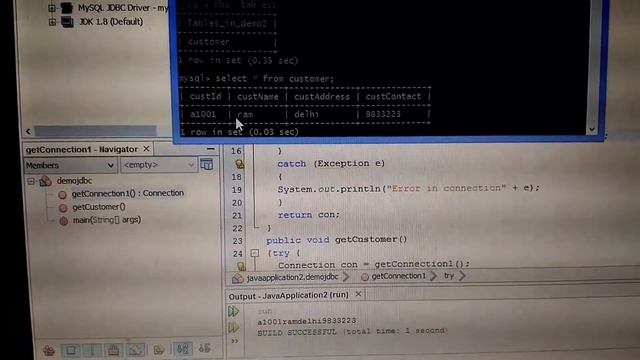Click 'select * from customer;' command line

(x=274, y=78)
